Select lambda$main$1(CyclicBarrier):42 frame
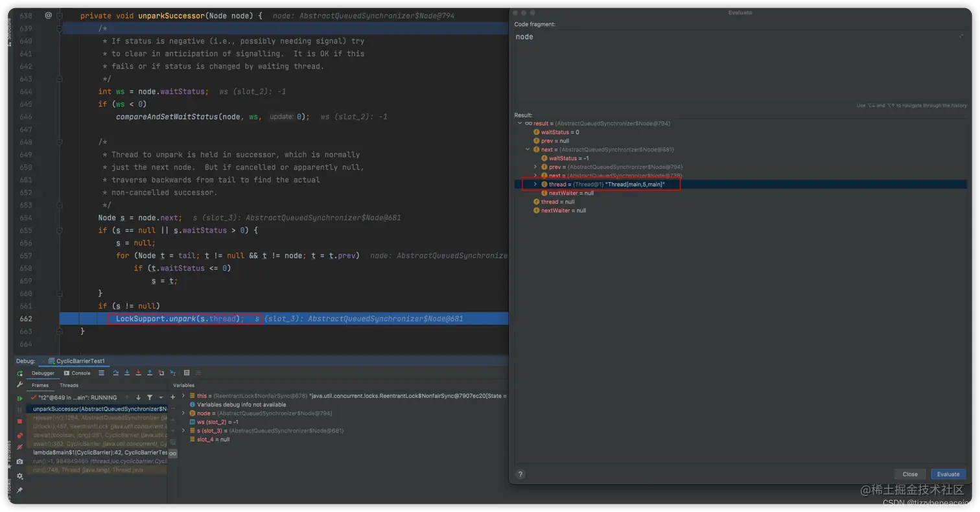Viewport: 980px width, 512px height. [x=97, y=452]
